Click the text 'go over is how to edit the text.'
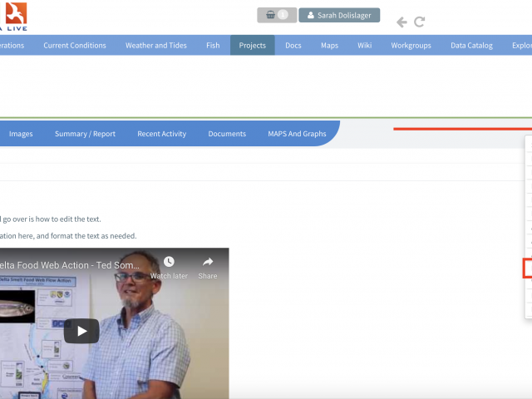This screenshot has width=532, height=399. coord(52,219)
